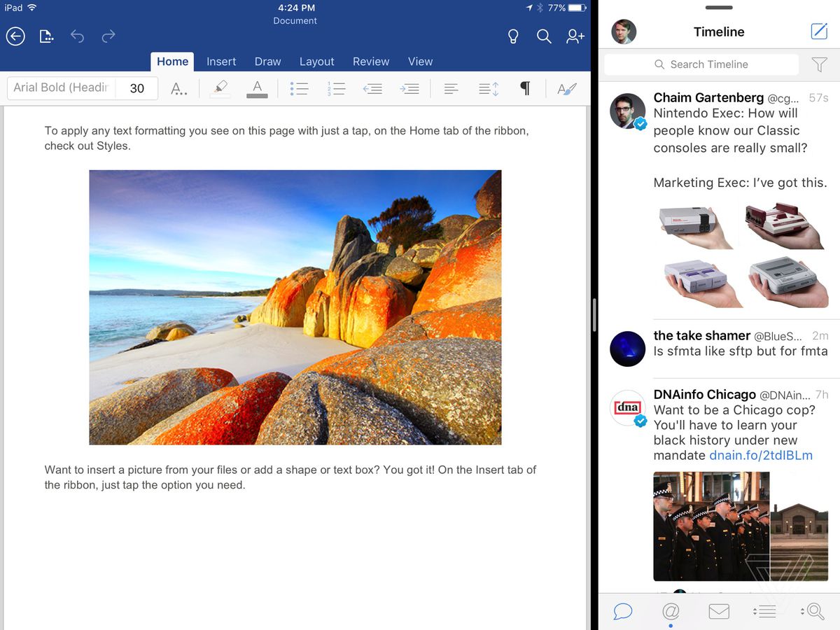Switch to the Insert tab

(221, 62)
